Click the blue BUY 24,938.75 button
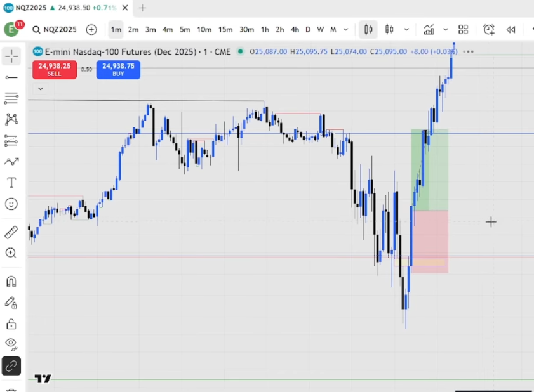Image resolution: width=534 pixels, height=392 pixels. point(118,69)
